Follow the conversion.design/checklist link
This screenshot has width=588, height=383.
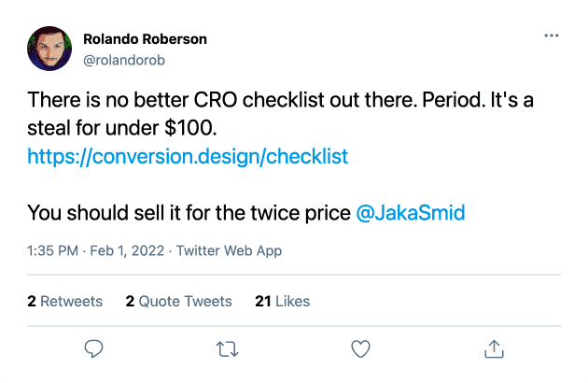(x=188, y=157)
